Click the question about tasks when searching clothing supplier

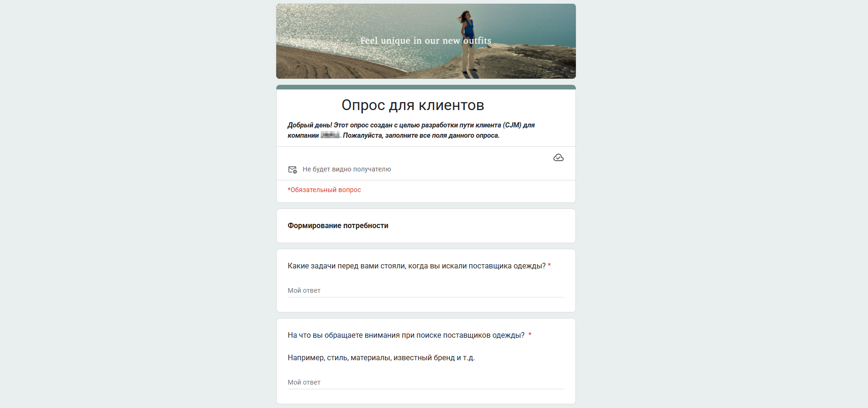pyautogui.click(x=417, y=266)
